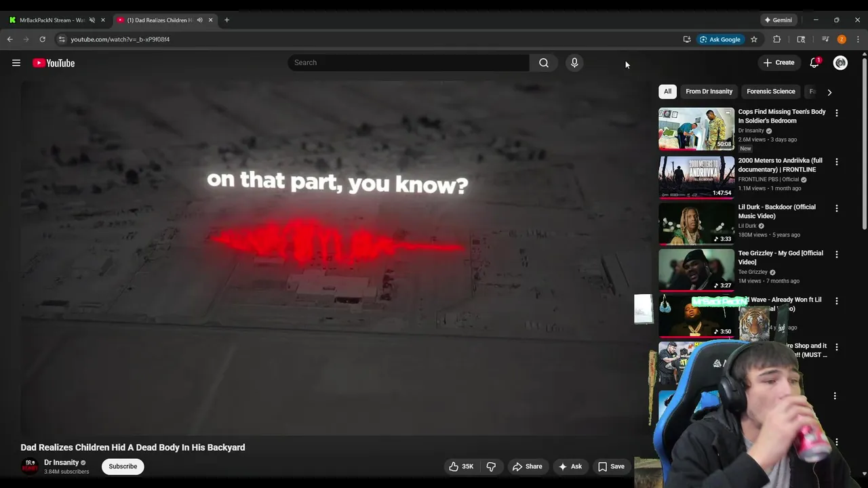Focus the YouTube search field

[x=409, y=62]
